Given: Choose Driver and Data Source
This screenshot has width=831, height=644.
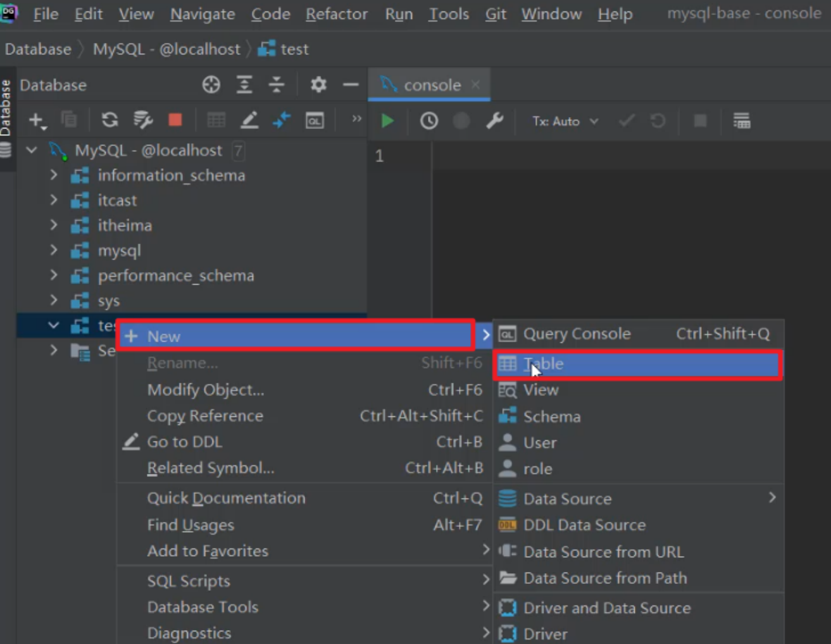Looking at the screenshot, I should [x=638, y=608].
